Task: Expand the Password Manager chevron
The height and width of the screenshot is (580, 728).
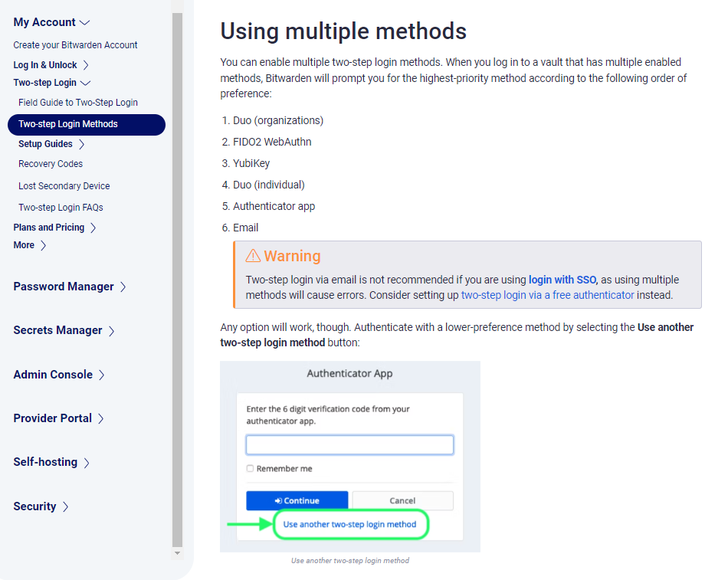Action: (123, 287)
